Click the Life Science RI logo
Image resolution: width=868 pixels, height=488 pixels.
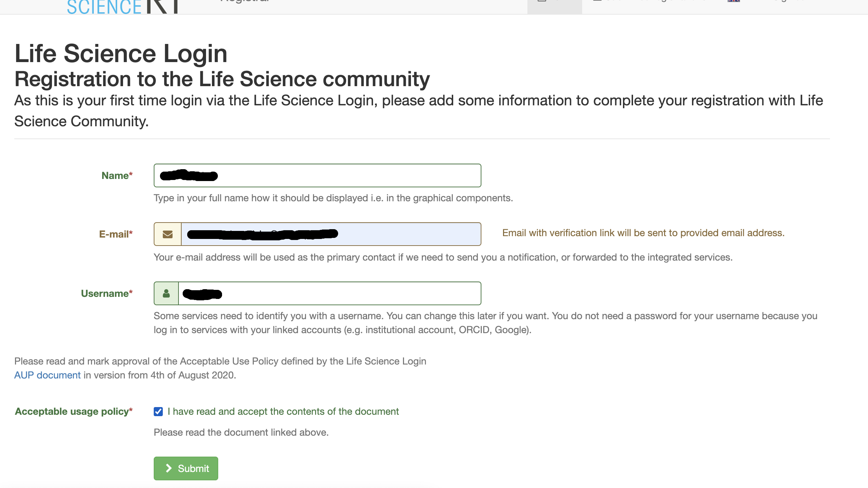pyautogui.click(x=122, y=7)
